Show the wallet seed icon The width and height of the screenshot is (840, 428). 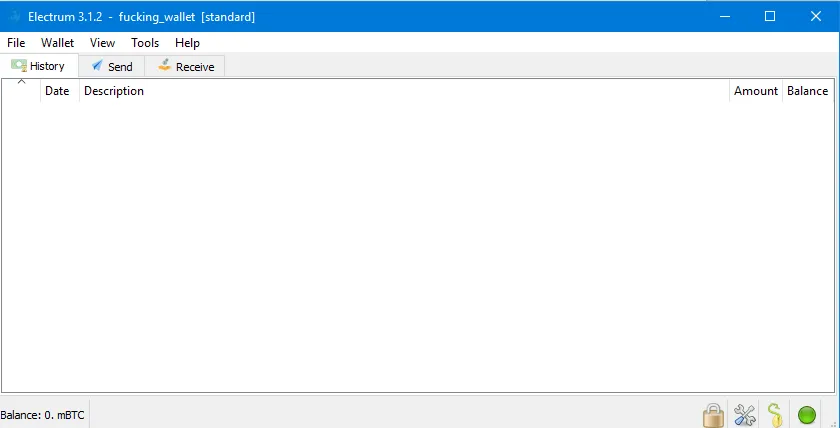pyautogui.click(x=775, y=415)
